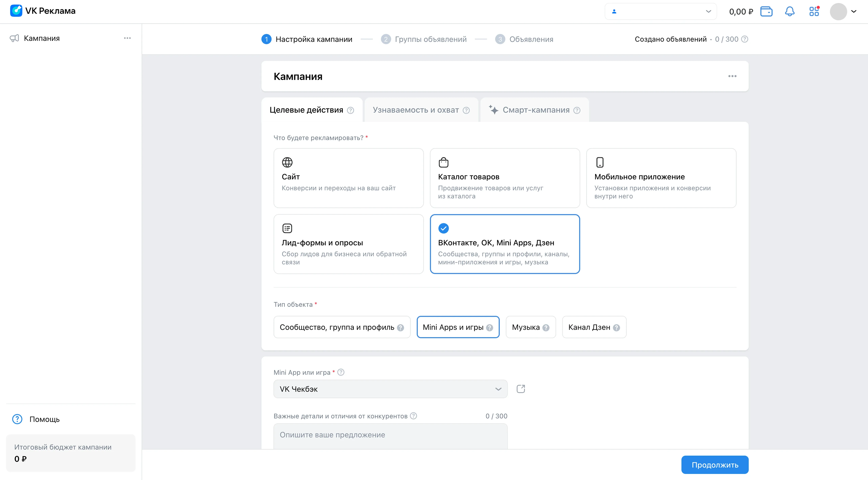Click the sparkle icon of Смарт-кампания
Screen dimensions: 868x480
click(x=494, y=109)
